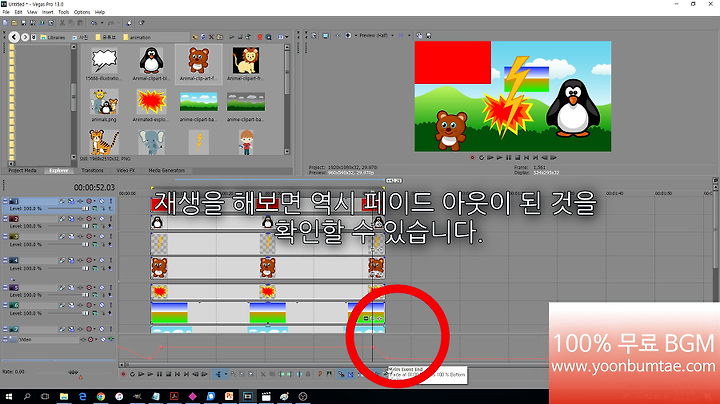Open the Options menu
The width and height of the screenshot is (720, 404).
tap(82, 12)
